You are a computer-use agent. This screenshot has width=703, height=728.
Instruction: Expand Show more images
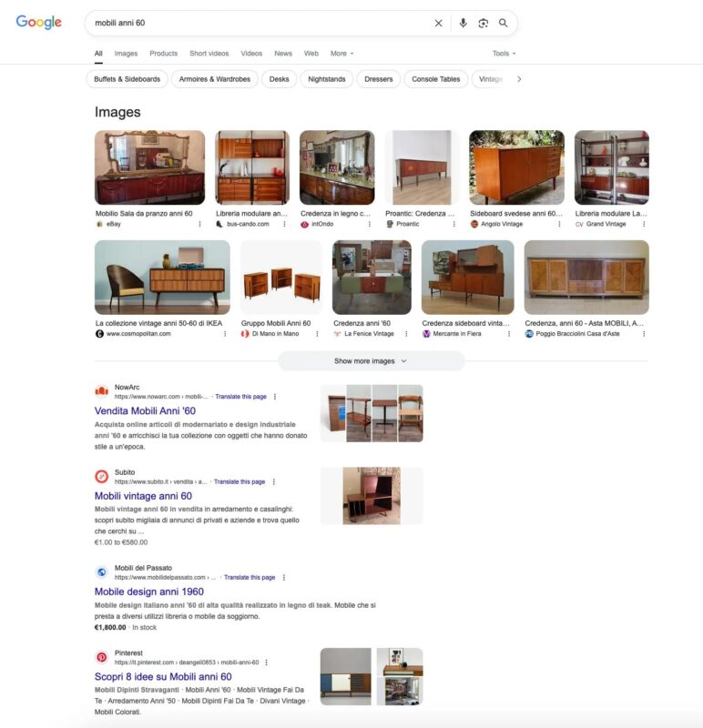click(x=371, y=361)
